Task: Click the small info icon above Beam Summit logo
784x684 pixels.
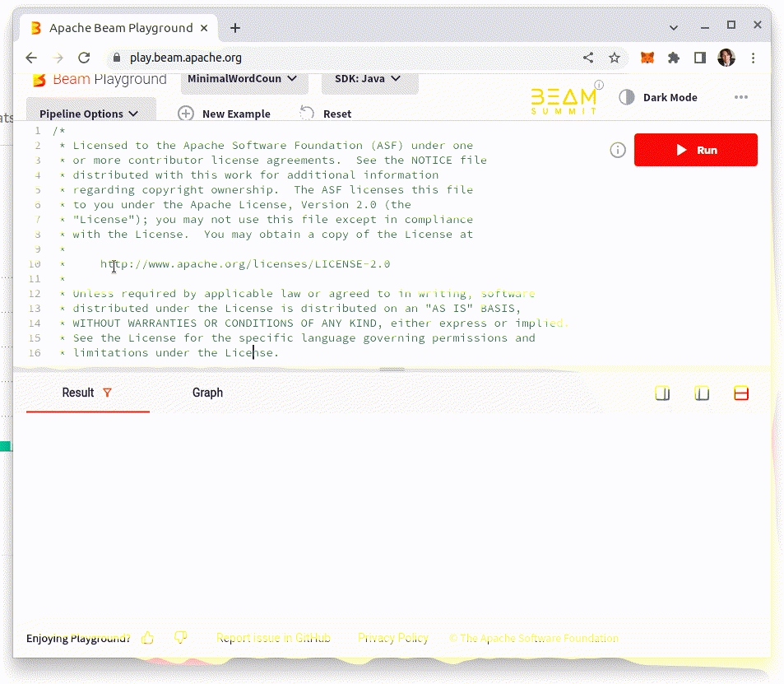Action: (599, 85)
